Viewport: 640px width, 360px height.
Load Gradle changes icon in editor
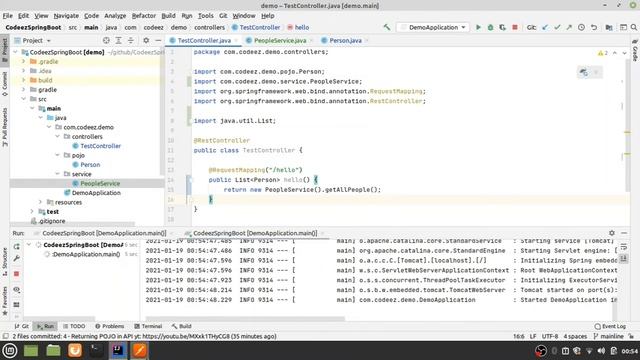(584, 72)
